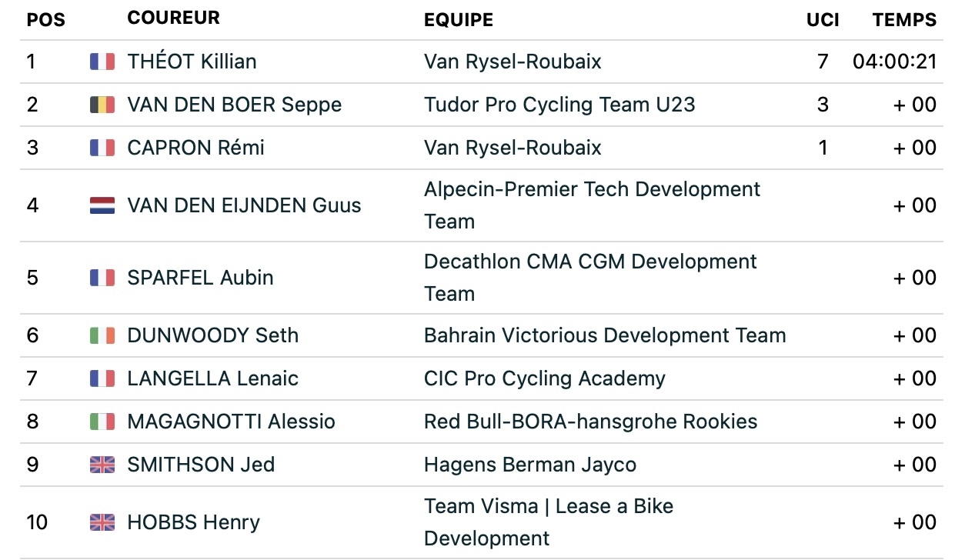Click the French flag beside LANGELLA Lenaic
This screenshot has width=955, height=560.
click(102, 378)
